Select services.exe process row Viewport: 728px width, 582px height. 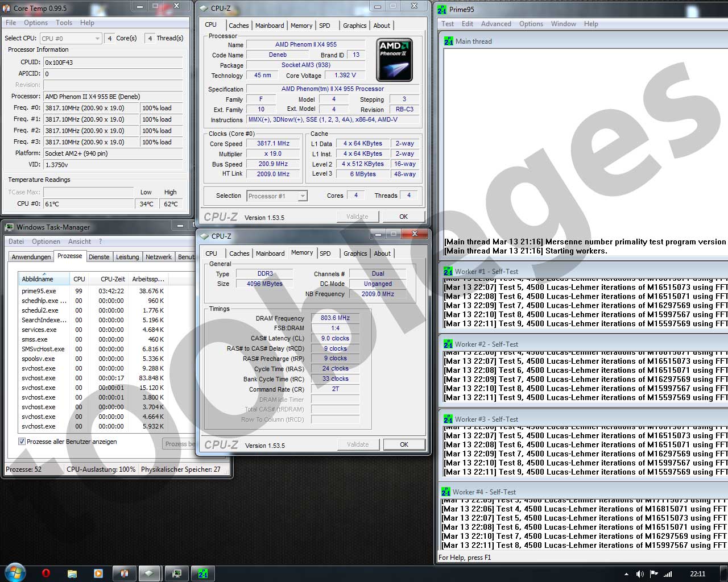click(x=93, y=330)
